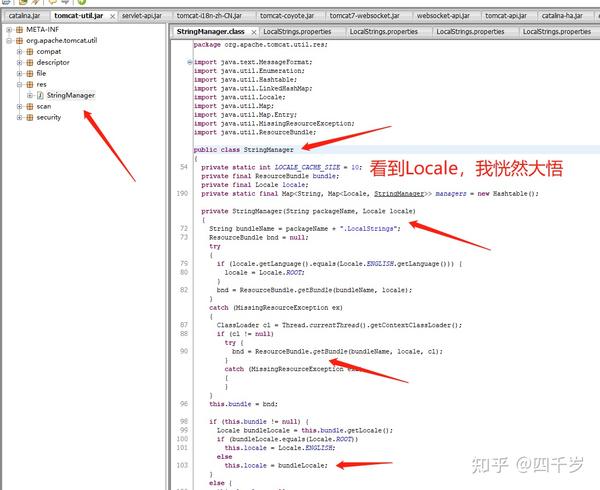This screenshot has height=490, width=600.
Task: Click 'Locale bundleLocale = this.bundle.getLocale();' line
Action: click(305, 431)
